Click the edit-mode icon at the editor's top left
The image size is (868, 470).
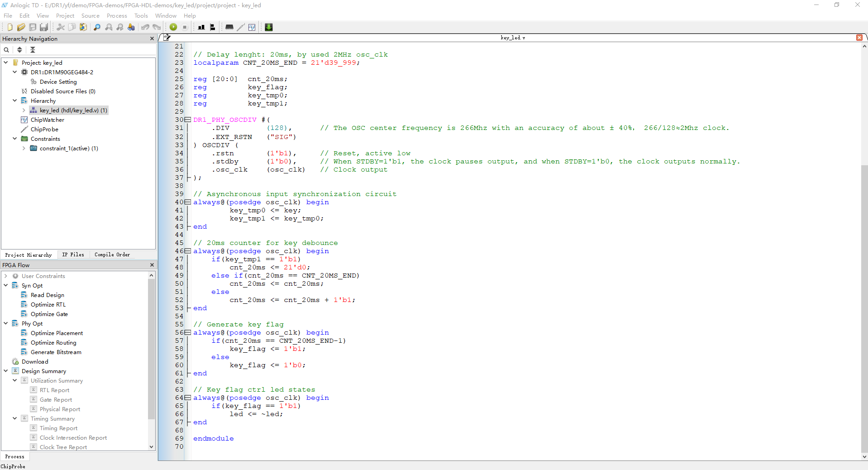pos(167,38)
